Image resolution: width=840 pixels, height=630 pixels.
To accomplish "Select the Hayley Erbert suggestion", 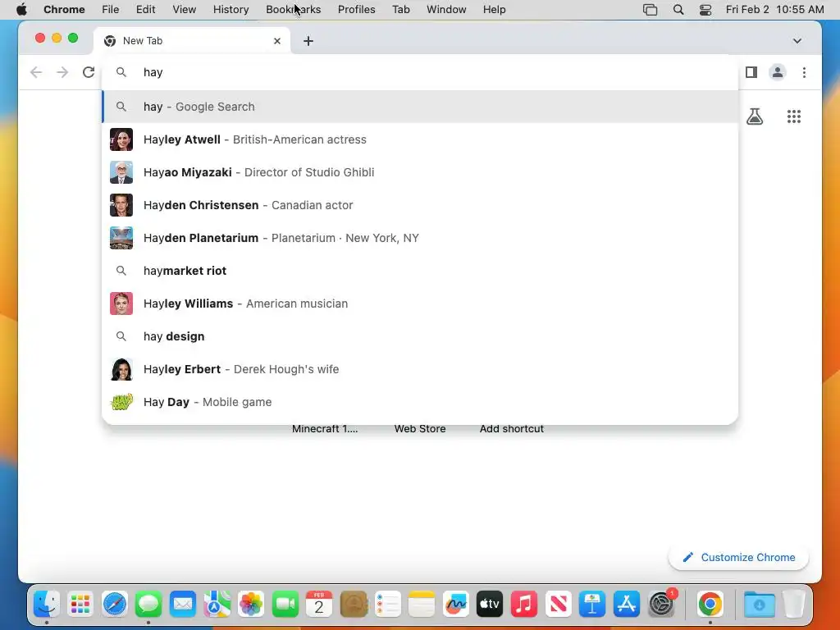I will [419, 369].
